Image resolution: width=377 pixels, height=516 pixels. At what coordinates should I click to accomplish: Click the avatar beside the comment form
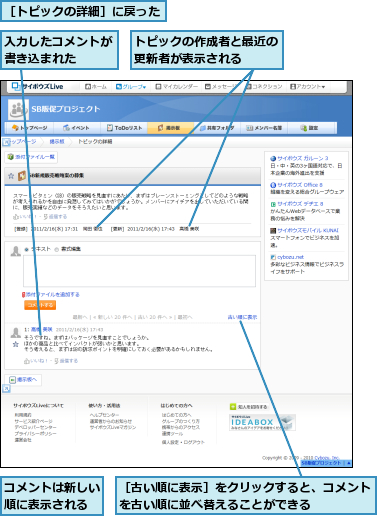click(16, 252)
